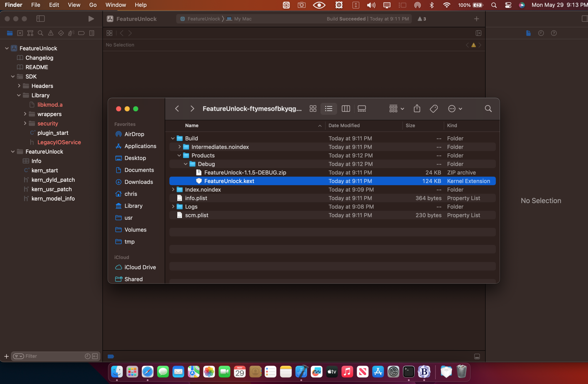Expand the Index.noindex folder

pyautogui.click(x=173, y=190)
